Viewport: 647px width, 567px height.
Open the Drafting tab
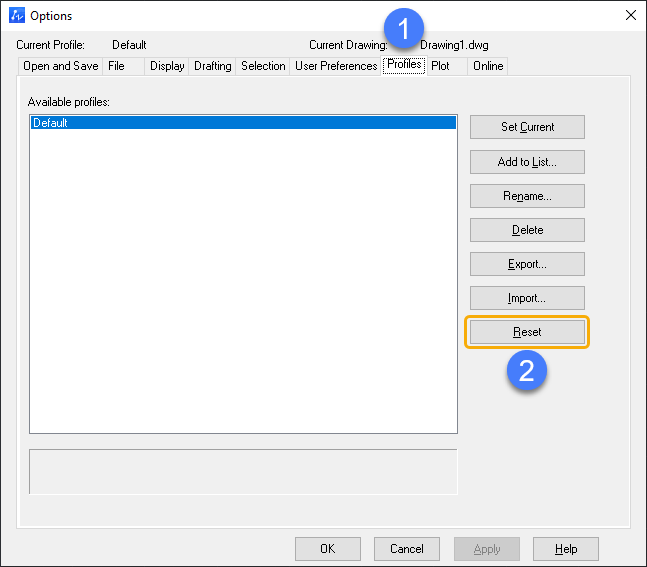212,66
